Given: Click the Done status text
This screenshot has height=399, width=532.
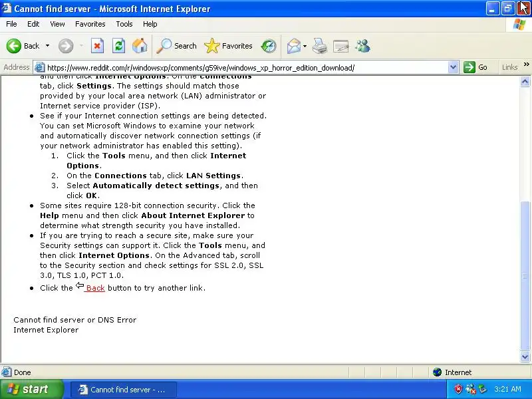Looking at the screenshot, I should pyautogui.click(x=23, y=372).
